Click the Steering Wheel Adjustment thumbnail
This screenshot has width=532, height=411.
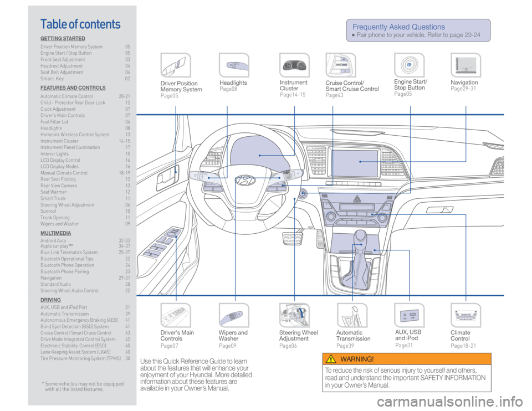pos(294,315)
